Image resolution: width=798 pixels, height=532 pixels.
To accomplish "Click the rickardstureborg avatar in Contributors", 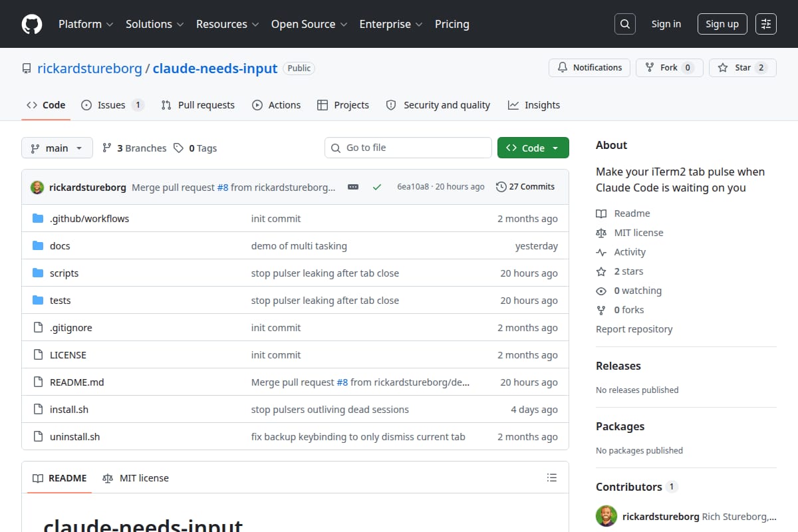I will point(606,516).
